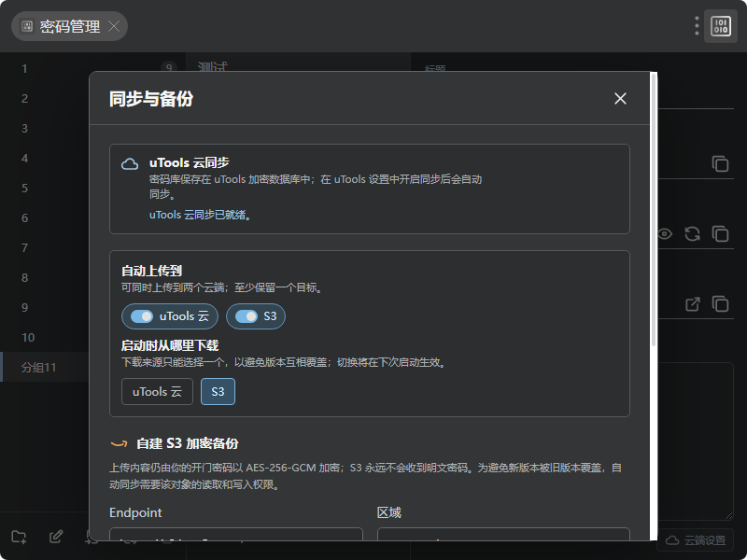Open the link with the external-link icon
Screen dimensions: 747x560
(x=692, y=304)
